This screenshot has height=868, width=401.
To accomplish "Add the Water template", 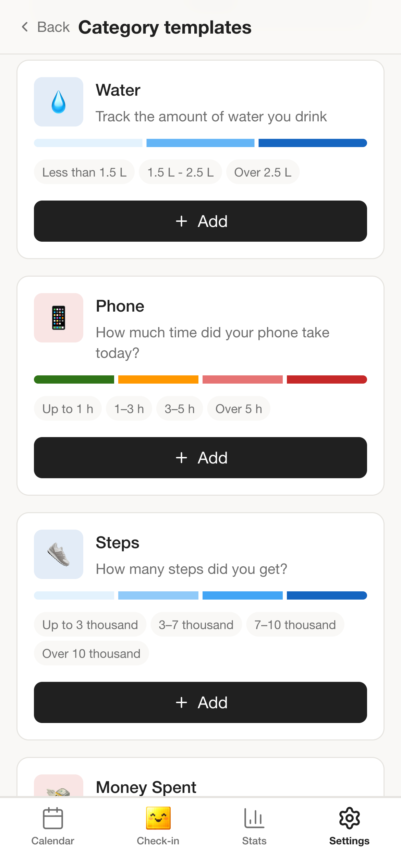I will (x=200, y=221).
